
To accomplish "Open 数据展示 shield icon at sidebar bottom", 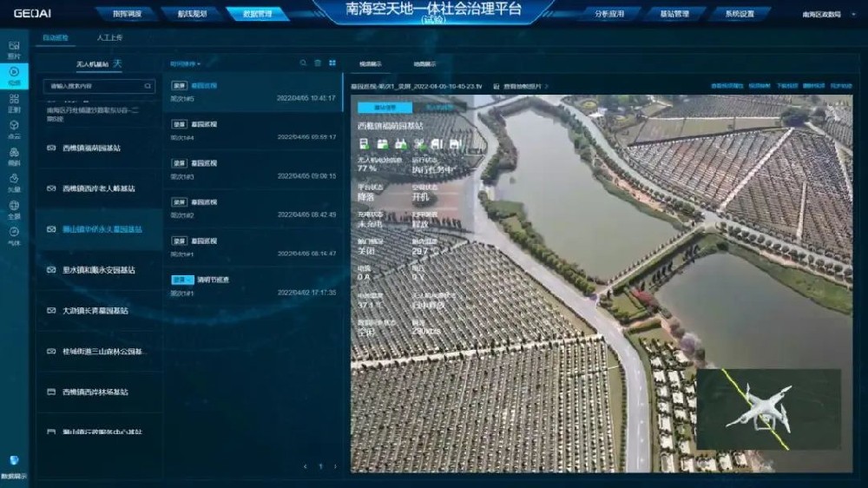I will (14, 465).
